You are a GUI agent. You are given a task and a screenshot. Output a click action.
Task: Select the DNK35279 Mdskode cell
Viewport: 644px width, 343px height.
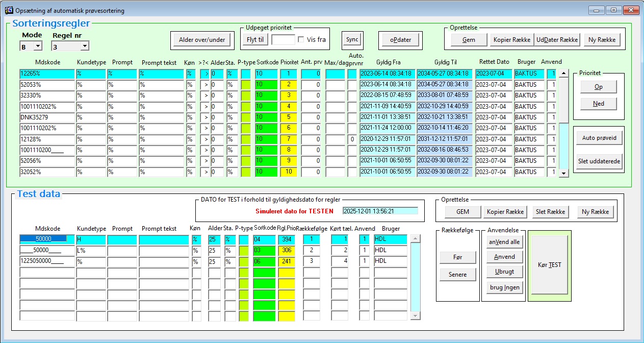47,117
